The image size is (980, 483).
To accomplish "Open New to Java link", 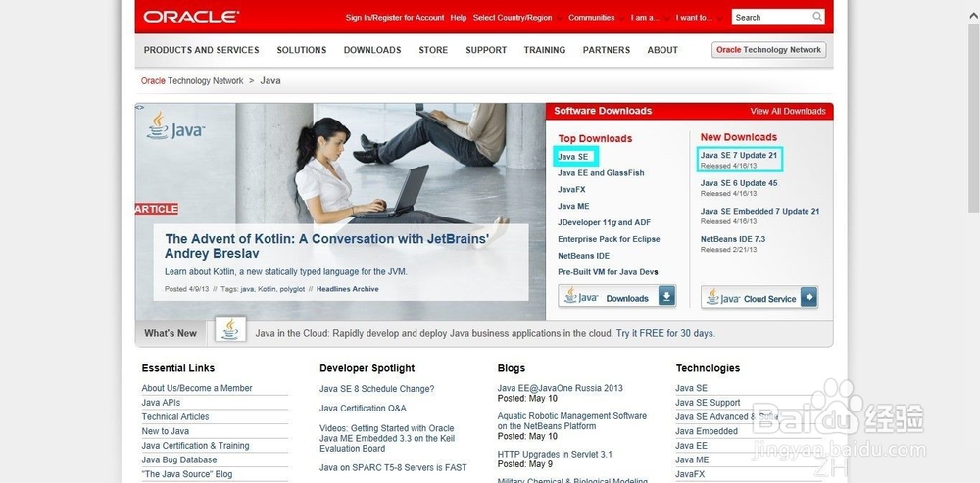I will point(165,431).
